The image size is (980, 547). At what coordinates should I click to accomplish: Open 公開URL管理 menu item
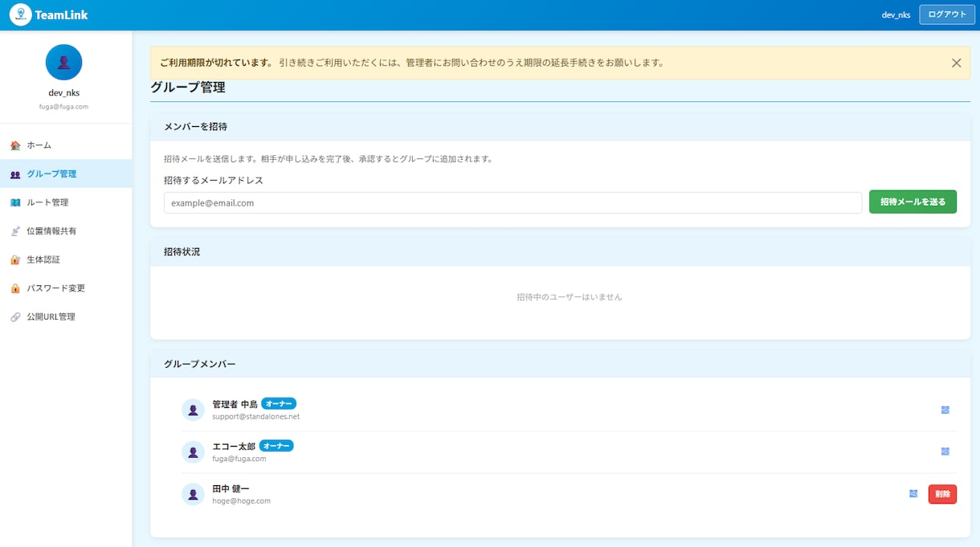[x=66, y=317]
